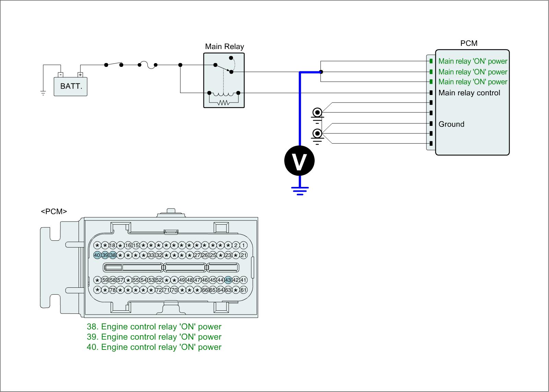This screenshot has height=392, width=549.
Task: Select highlighted pin 38 on PCM connector
Action: (x=113, y=255)
